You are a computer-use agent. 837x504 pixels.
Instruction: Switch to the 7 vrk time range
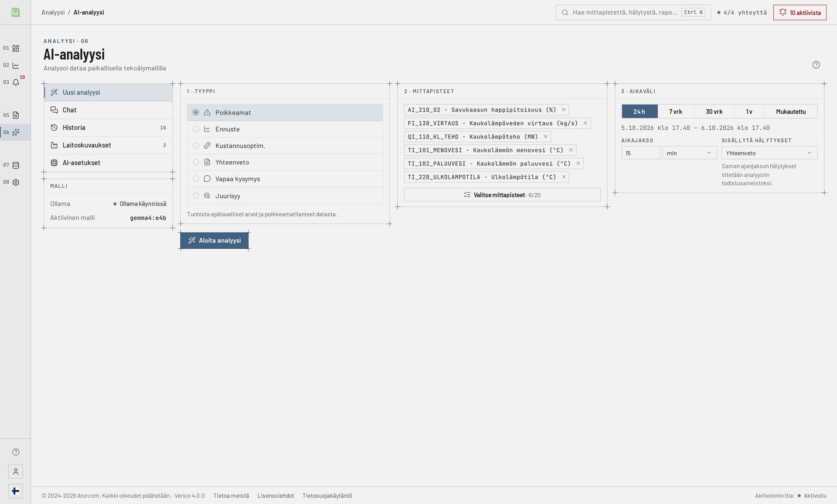click(675, 112)
